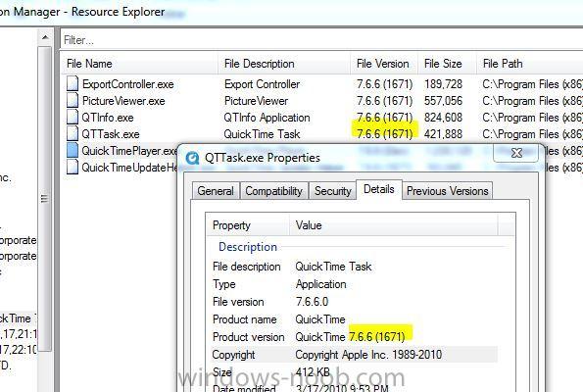Image resolution: width=583 pixels, height=392 pixels.
Task: Sort by File Path column header
Action: [x=530, y=64]
